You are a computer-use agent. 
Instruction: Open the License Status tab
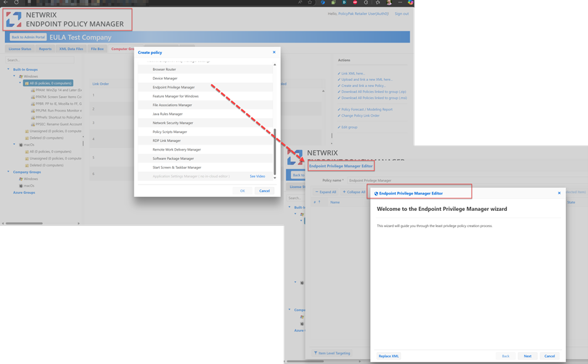coord(21,48)
